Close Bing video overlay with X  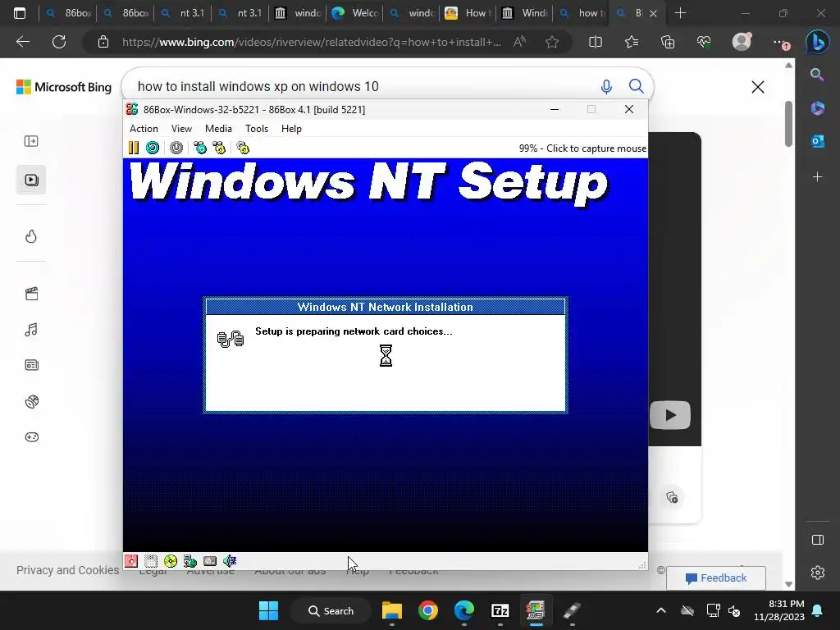757,87
